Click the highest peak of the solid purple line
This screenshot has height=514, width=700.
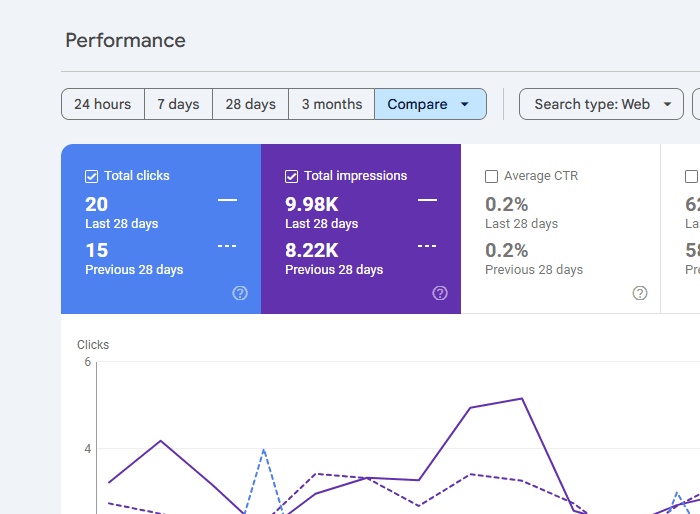click(522, 399)
